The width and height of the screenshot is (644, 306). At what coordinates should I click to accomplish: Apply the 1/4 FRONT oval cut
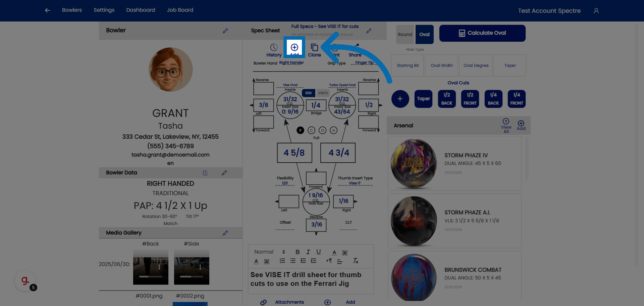pyautogui.click(x=517, y=99)
